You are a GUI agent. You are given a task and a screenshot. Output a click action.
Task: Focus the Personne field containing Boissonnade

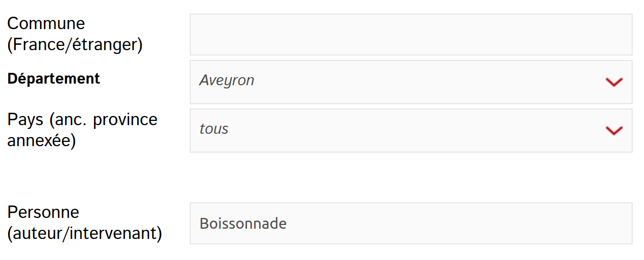click(411, 223)
